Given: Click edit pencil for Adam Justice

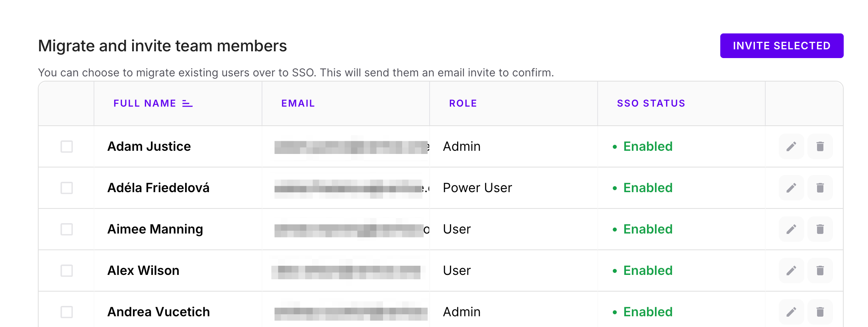Looking at the screenshot, I should pos(791,146).
